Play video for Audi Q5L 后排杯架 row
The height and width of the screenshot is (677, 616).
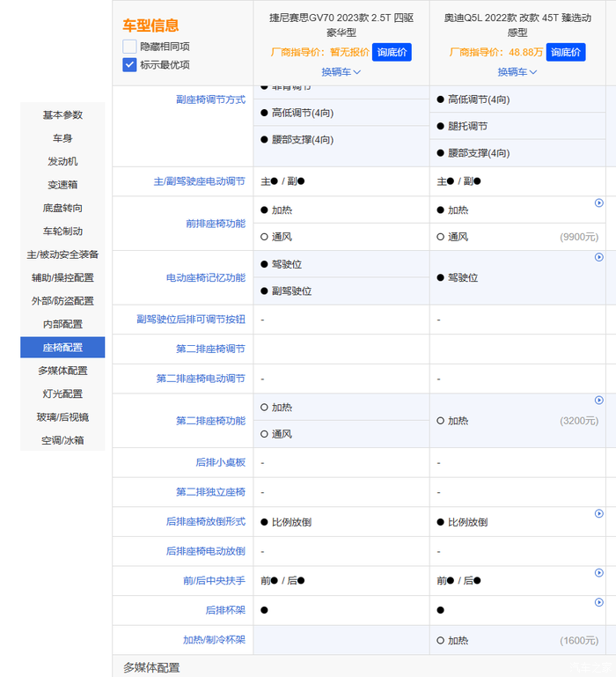tap(599, 602)
